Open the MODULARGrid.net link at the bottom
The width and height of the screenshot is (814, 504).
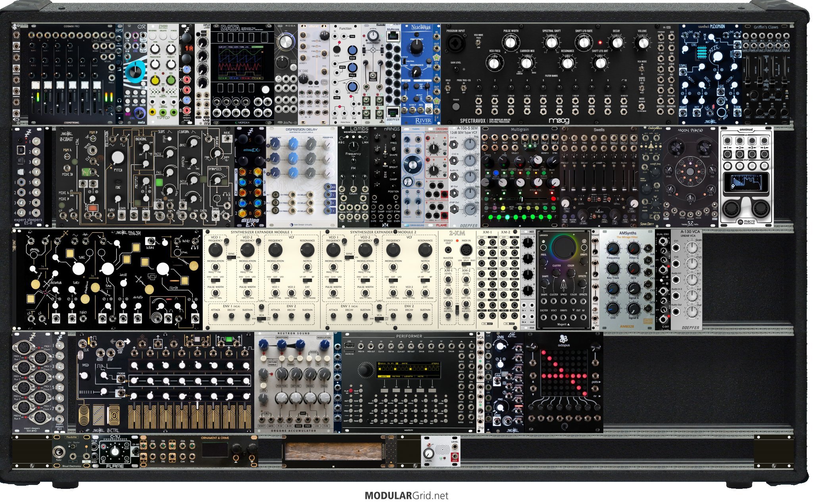click(x=407, y=495)
